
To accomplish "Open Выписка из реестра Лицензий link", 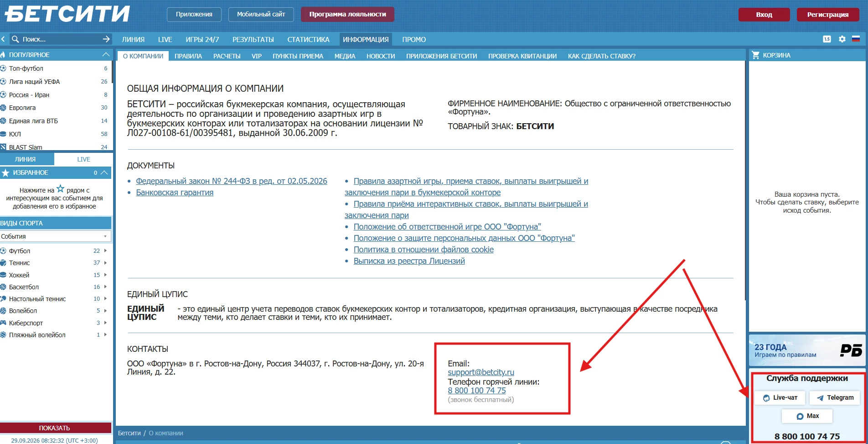I will (x=409, y=261).
